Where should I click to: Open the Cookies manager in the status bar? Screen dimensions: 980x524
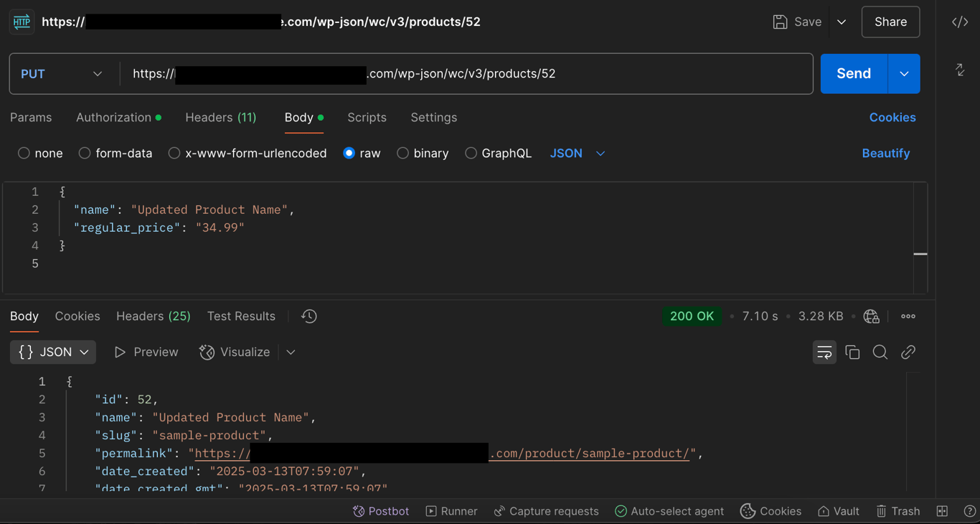771,511
